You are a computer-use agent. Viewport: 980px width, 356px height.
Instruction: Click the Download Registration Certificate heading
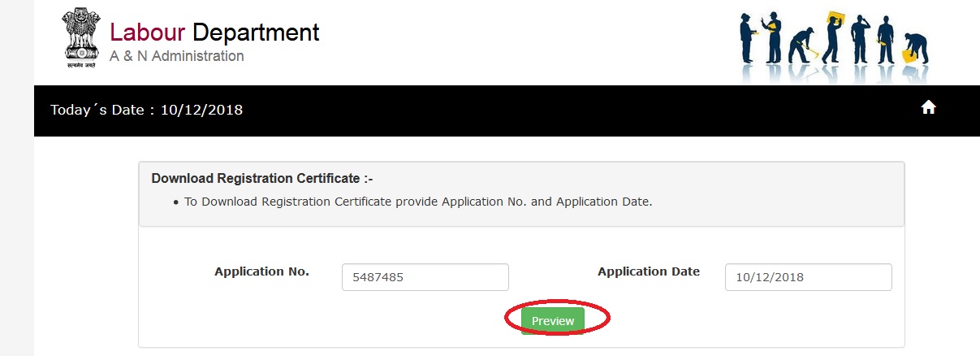click(261, 179)
